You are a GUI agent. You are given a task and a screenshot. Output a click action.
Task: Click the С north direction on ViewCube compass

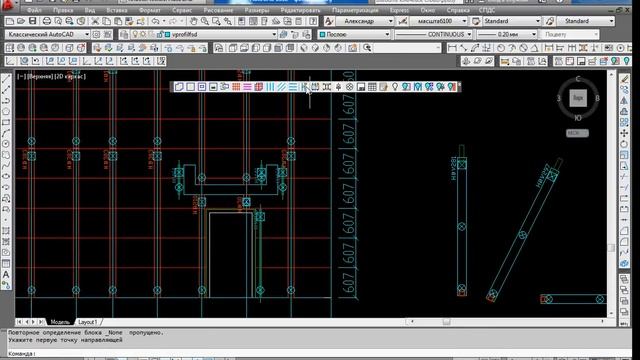(x=578, y=79)
